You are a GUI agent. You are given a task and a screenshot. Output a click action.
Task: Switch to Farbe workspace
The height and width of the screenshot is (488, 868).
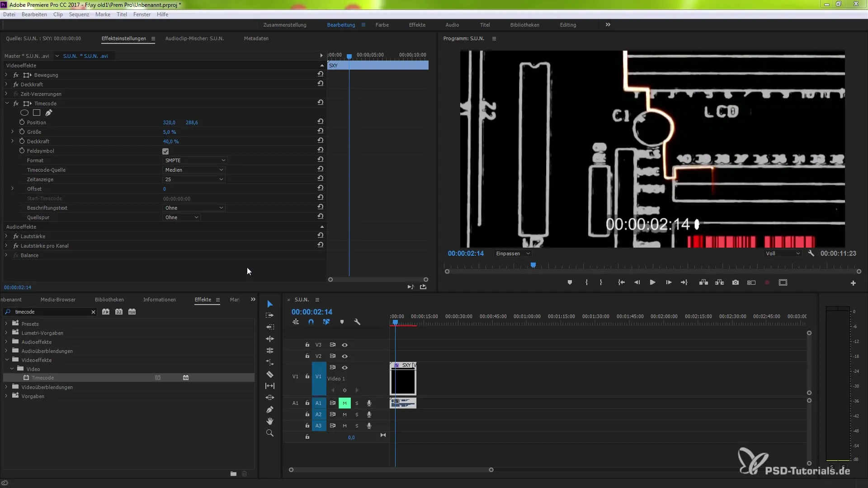[x=382, y=25]
